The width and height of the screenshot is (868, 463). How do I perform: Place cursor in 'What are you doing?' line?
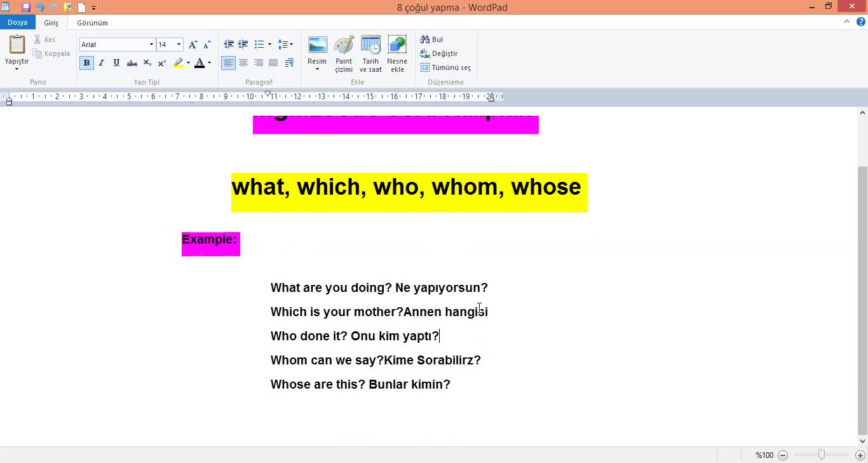click(x=379, y=287)
